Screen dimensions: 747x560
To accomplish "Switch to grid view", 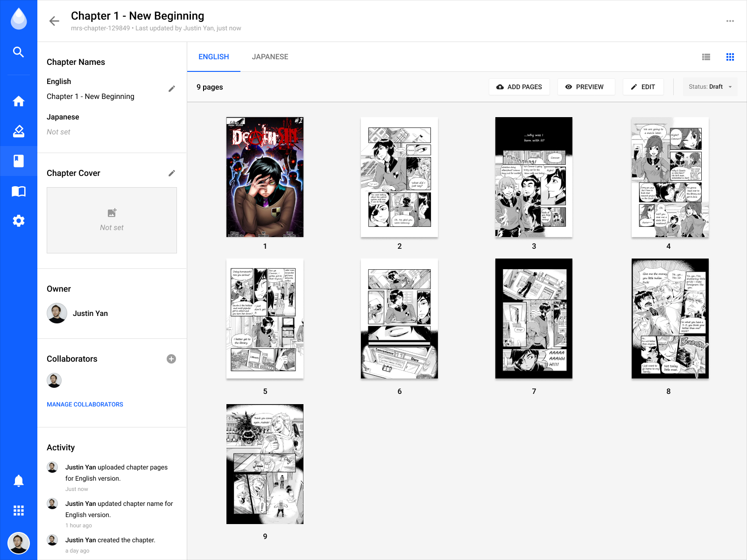I will (x=730, y=57).
